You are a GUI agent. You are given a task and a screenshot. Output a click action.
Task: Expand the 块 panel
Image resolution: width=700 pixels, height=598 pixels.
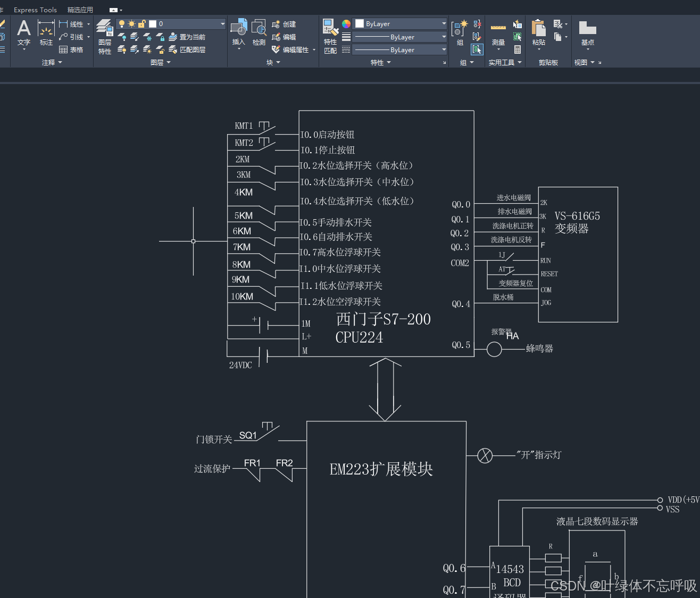coord(273,62)
